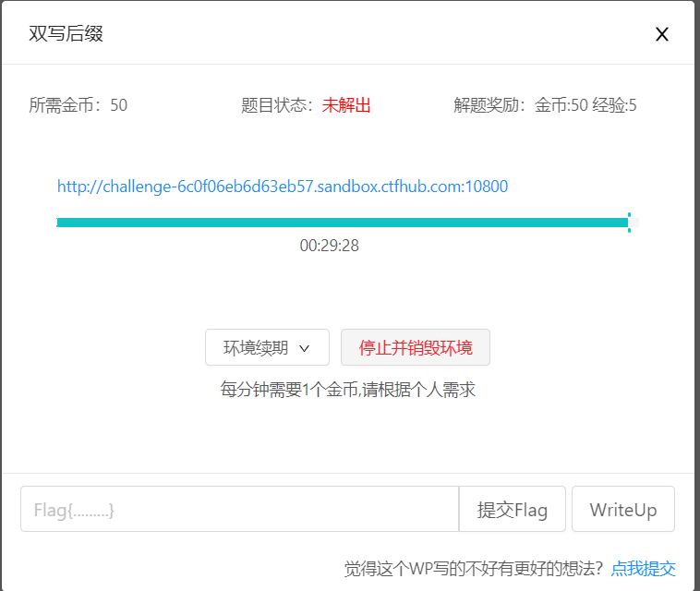Click the chevron arrow beside 环境续期
The height and width of the screenshot is (591, 700).
click(304, 349)
